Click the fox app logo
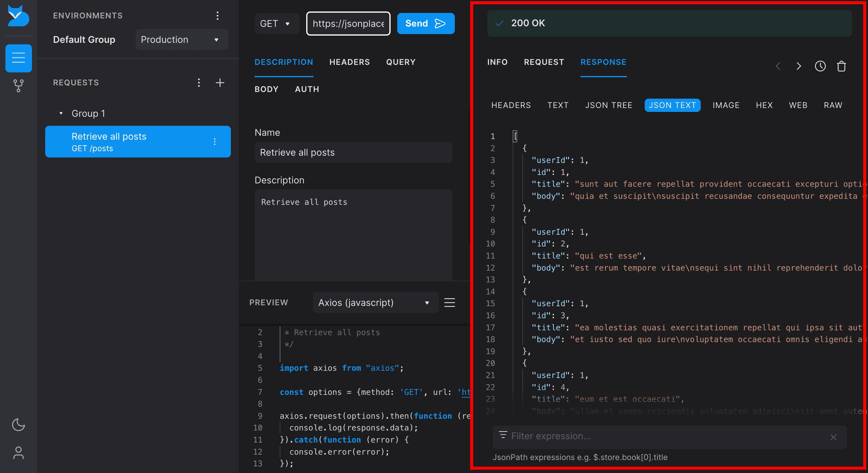The height and width of the screenshot is (473, 868). (18, 16)
